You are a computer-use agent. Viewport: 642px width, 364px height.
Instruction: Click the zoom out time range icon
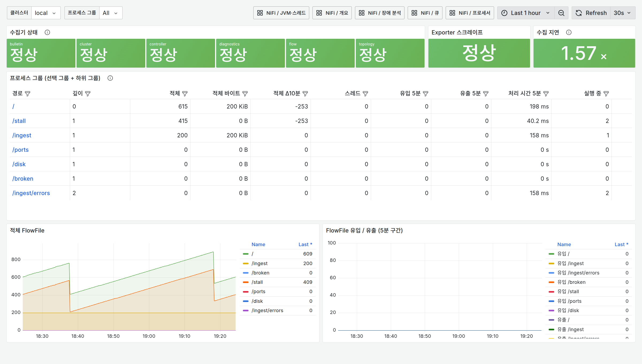tap(561, 13)
